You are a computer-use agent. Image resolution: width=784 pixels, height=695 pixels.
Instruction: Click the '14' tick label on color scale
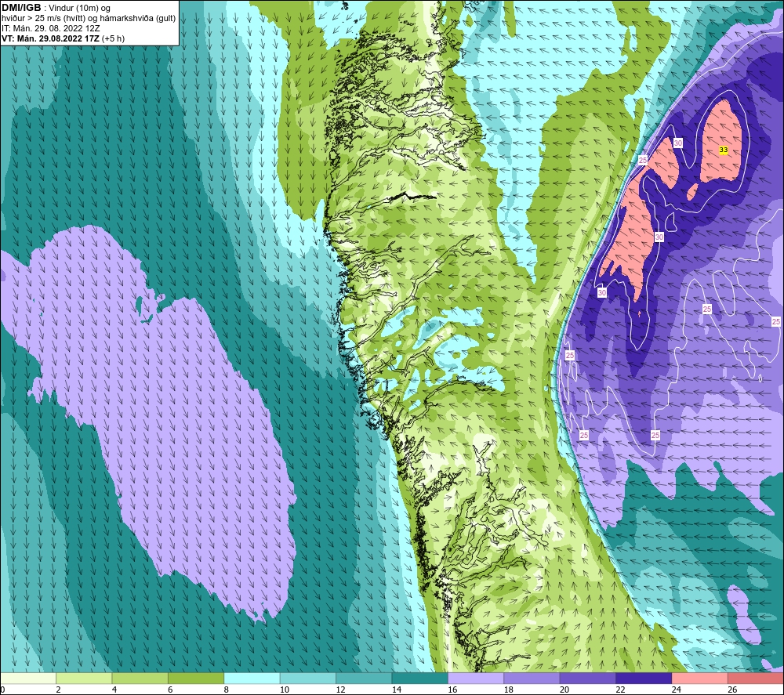397,690
